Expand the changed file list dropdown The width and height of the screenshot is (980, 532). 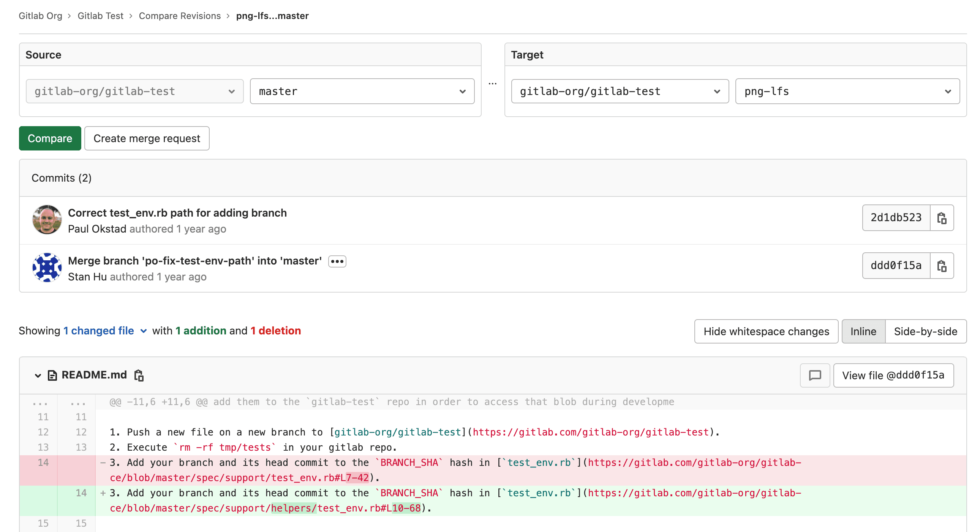tap(144, 331)
